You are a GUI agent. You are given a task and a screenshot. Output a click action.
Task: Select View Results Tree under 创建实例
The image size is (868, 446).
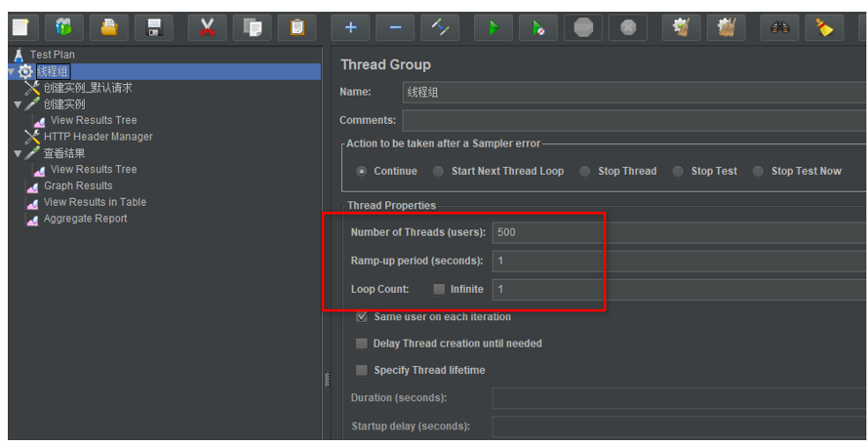coord(94,120)
